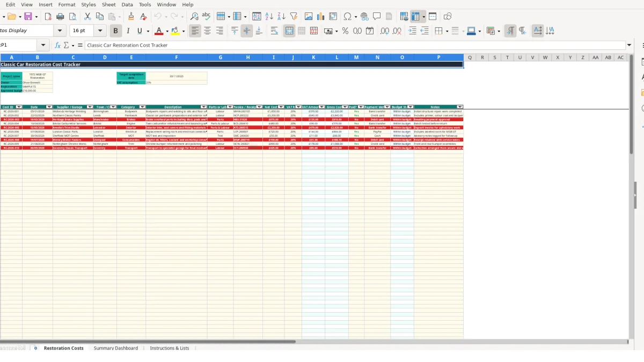Viewport: 644px width, 362px height.
Task: Click the formula input line
Action: [x=355, y=46]
